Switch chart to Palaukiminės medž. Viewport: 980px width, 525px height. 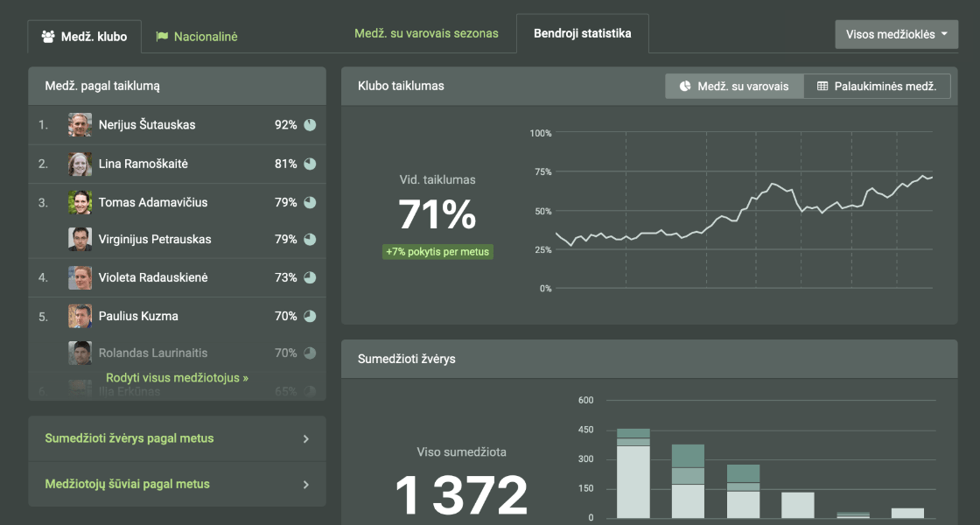click(x=877, y=86)
